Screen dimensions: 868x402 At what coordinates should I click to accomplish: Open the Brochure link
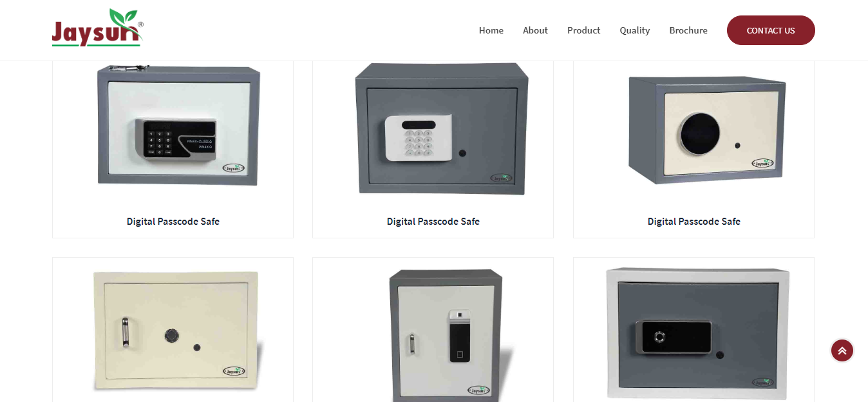[x=688, y=30]
